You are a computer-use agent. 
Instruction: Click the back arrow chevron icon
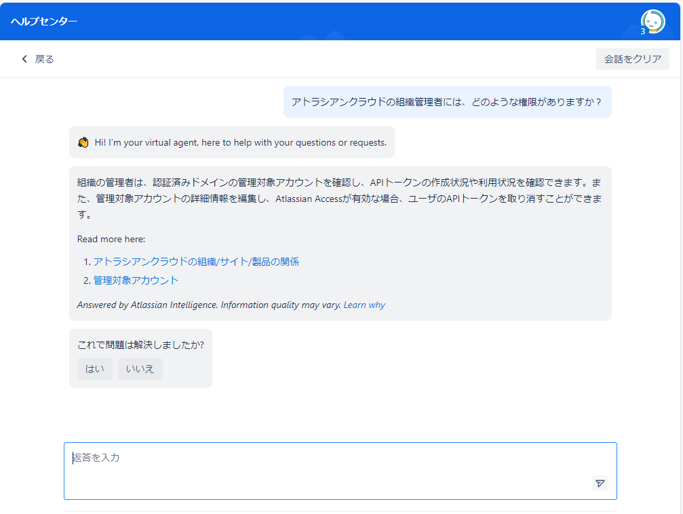(25, 59)
